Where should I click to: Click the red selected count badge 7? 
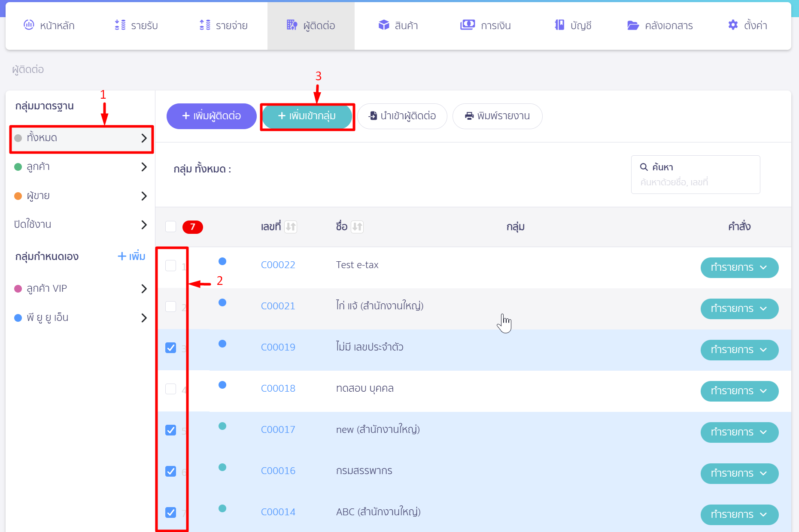[193, 227]
